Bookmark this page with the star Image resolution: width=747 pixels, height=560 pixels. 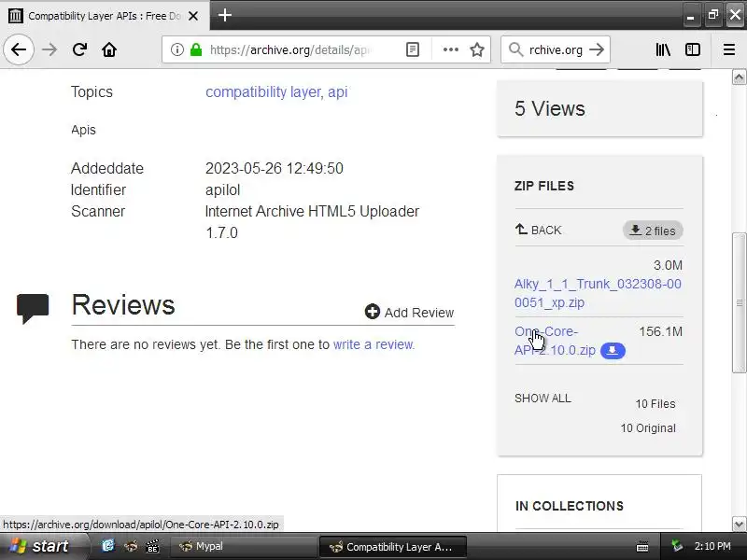pyautogui.click(x=477, y=49)
